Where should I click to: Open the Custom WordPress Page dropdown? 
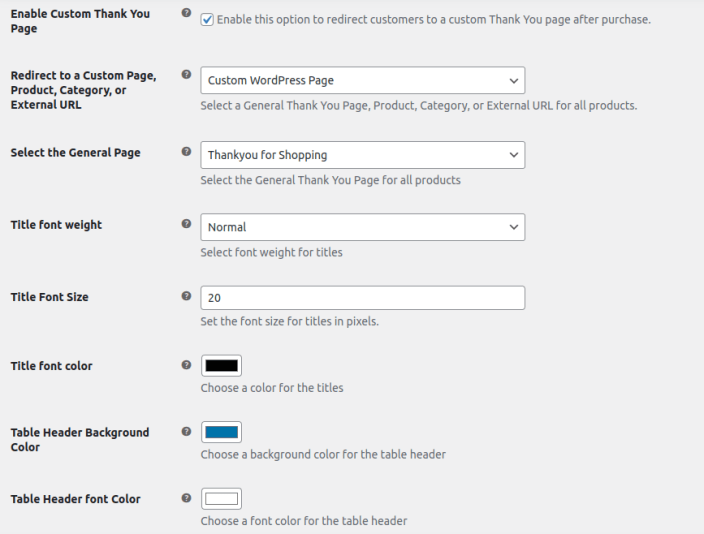click(x=362, y=80)
